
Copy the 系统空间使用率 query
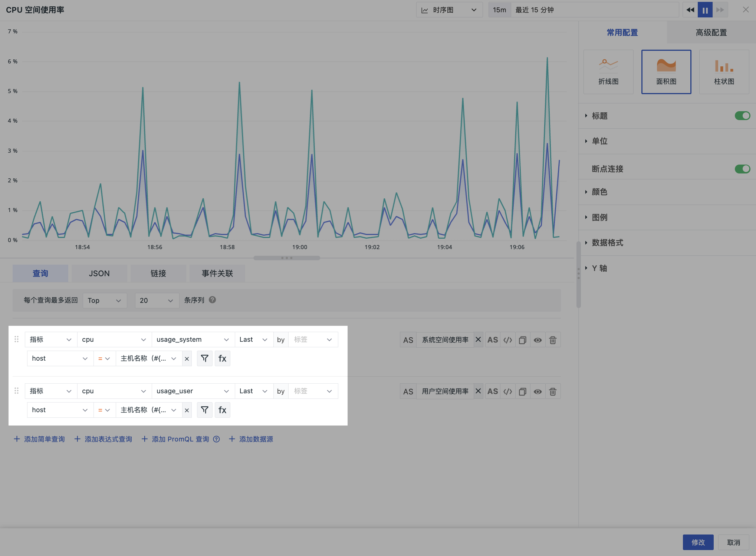coord(522,340)
